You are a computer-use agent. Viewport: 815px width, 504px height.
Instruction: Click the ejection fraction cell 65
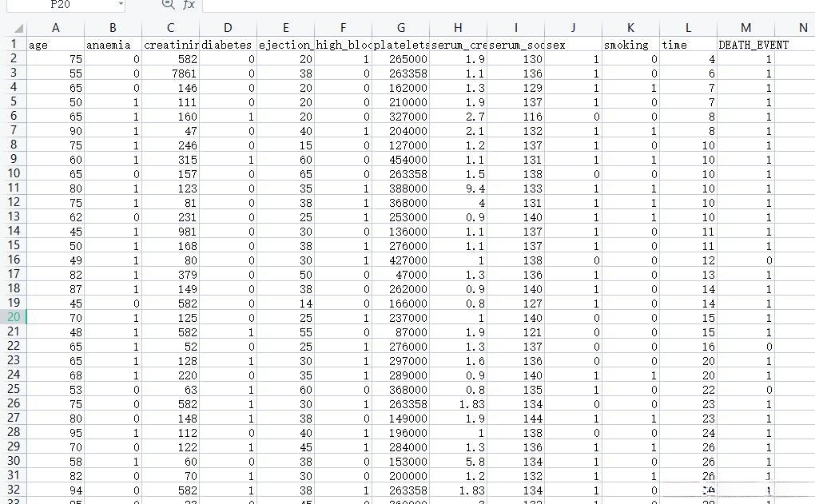pyautogui.click(x=286, y=174)
